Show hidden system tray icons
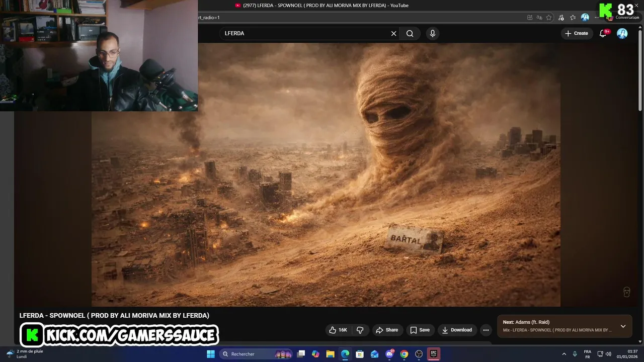644x362 pixels. [564, 354]
